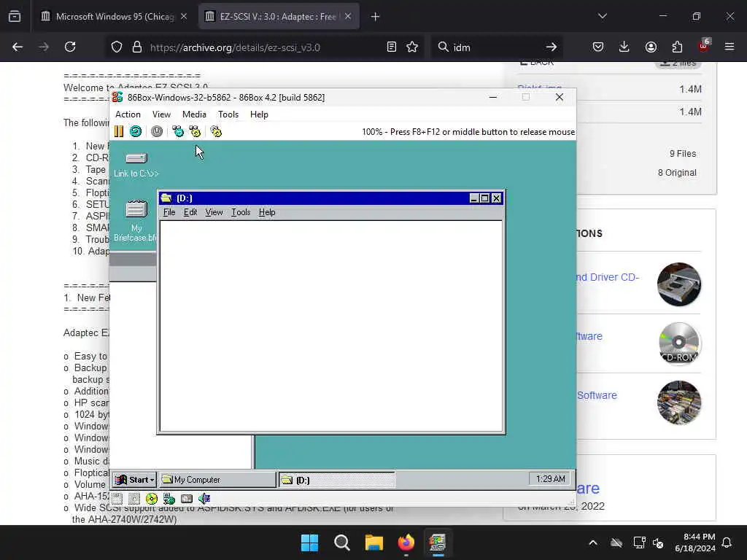Open Firefox account icon
The height and width of the screenshot is (560, 747).
(x=651, y=47)
